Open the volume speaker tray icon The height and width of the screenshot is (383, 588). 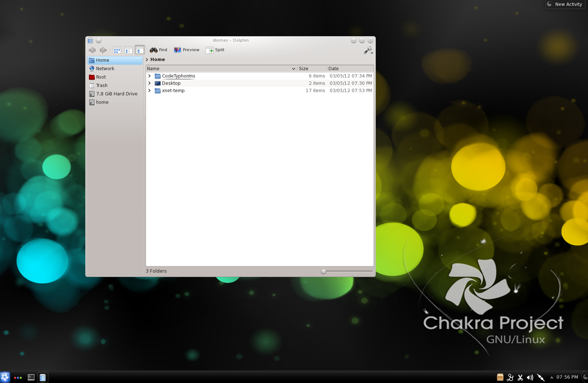point(530,378)
